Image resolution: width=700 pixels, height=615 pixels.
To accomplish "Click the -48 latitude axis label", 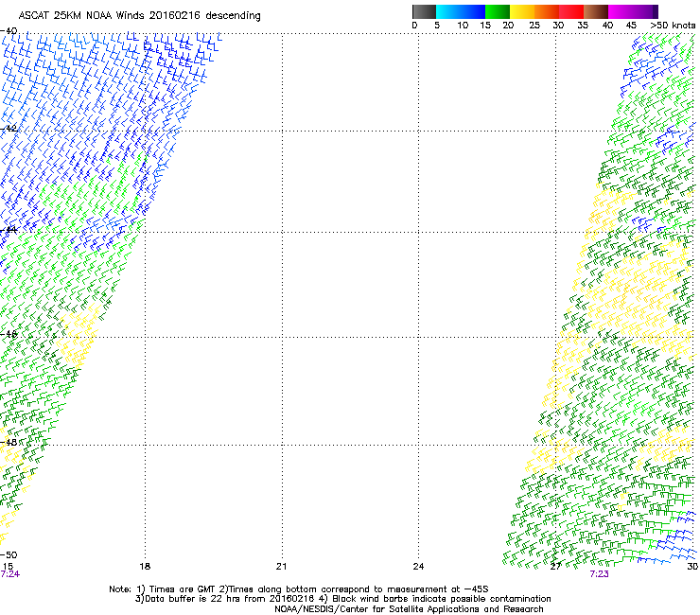I will [9, 442].
